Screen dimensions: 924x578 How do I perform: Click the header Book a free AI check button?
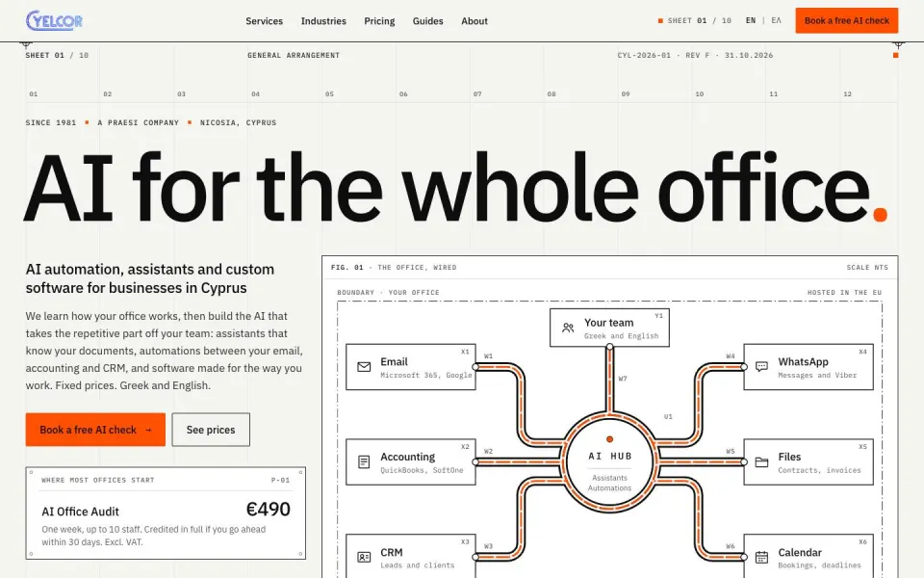pos(846,20)
